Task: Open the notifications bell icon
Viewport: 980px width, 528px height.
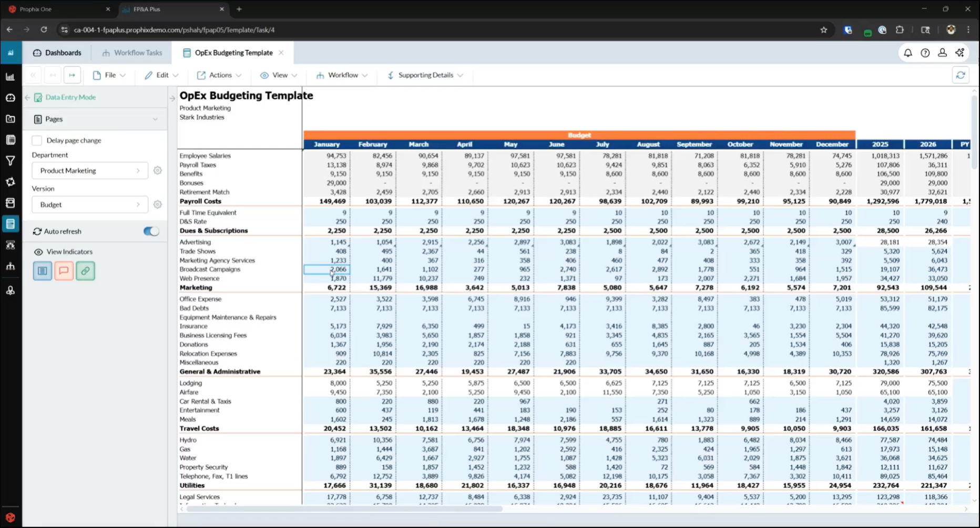Action: pyautogui.click(x=908, y=53)
